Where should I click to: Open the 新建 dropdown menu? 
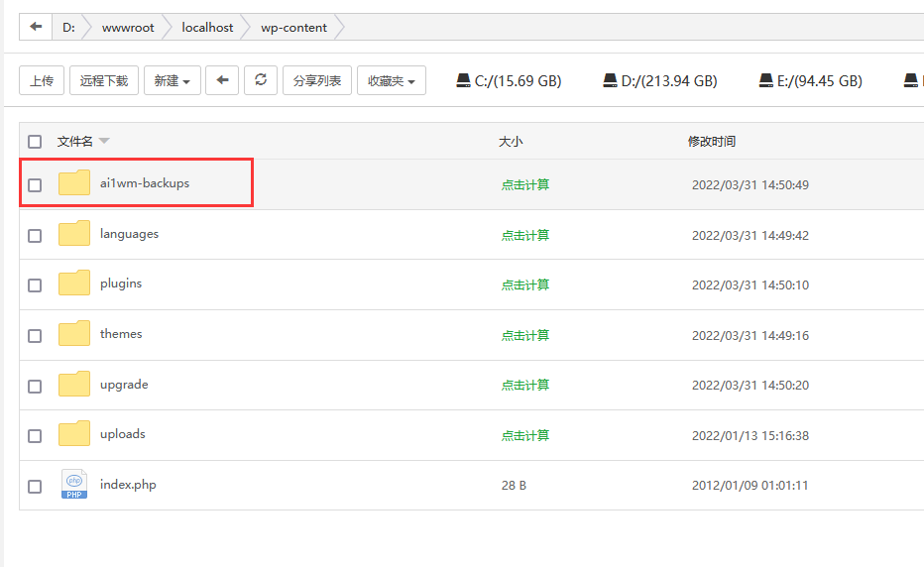tap(173, 80)
